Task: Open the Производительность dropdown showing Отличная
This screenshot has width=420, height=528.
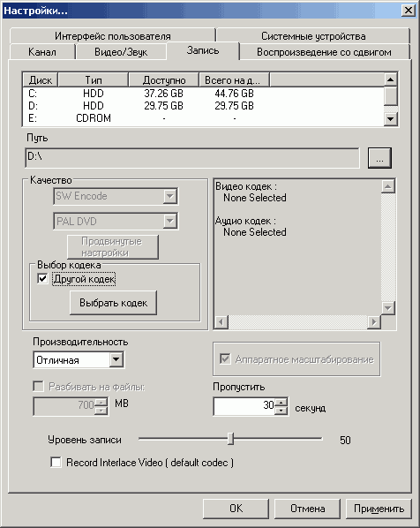Action: [x=116, y=359]
